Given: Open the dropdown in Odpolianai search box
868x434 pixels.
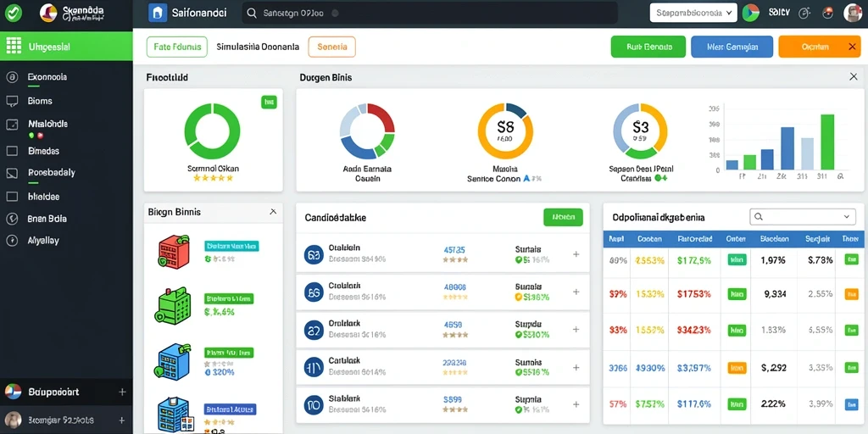Looking at the screenshot, I should 846,217.
